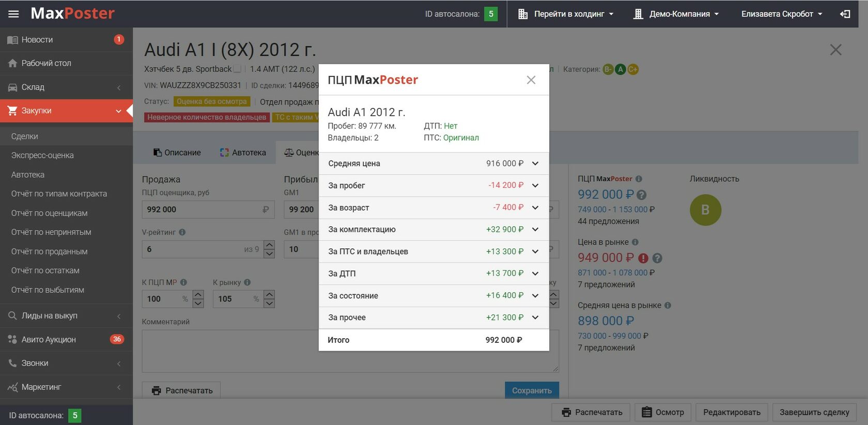Screen dimensions: 868x425
Task: Toggle checkbox next to Sportback
Action: (x=237, y=69)
